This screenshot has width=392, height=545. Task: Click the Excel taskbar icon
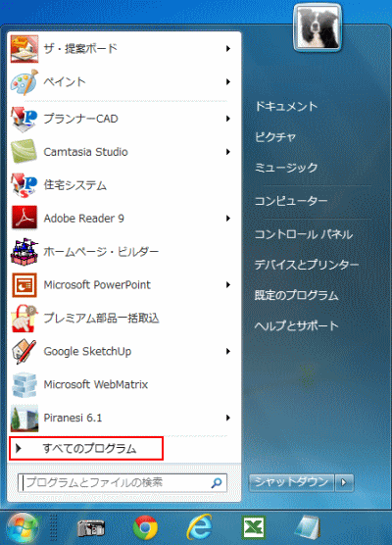254,527
